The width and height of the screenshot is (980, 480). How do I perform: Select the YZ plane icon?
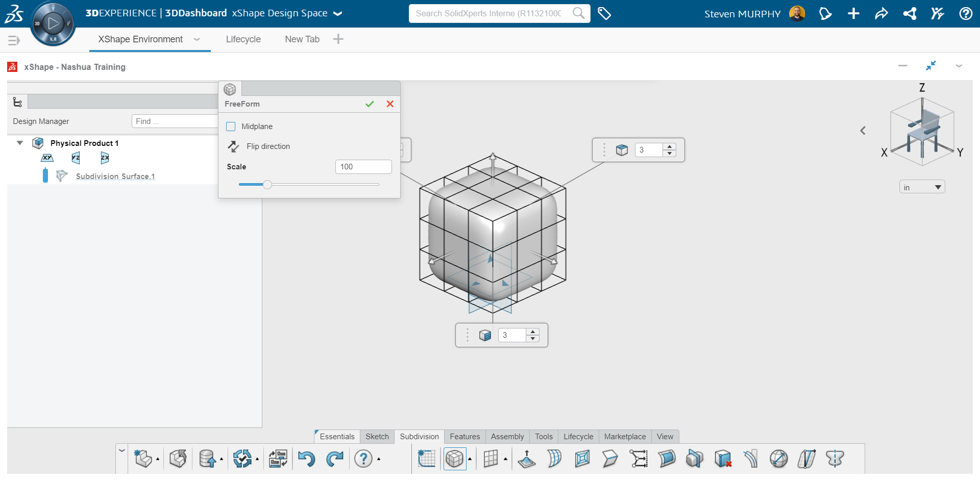[x=76, y=158]
